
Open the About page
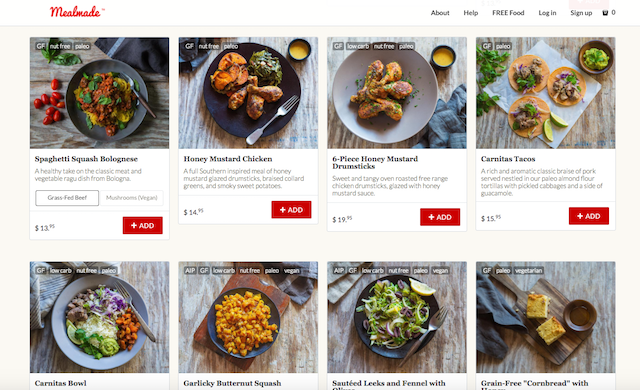pyautogui.click(x=440, y=13)
